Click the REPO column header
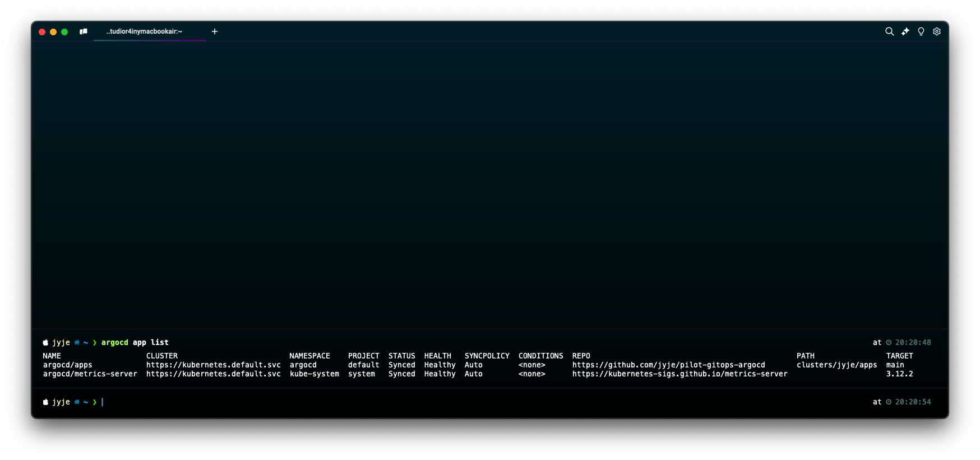 pyautogui.click(x=581, y=356)
